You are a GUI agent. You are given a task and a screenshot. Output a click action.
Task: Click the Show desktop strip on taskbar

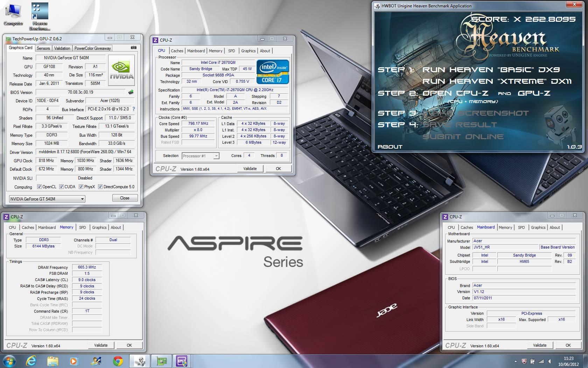[x=586, y=361]
